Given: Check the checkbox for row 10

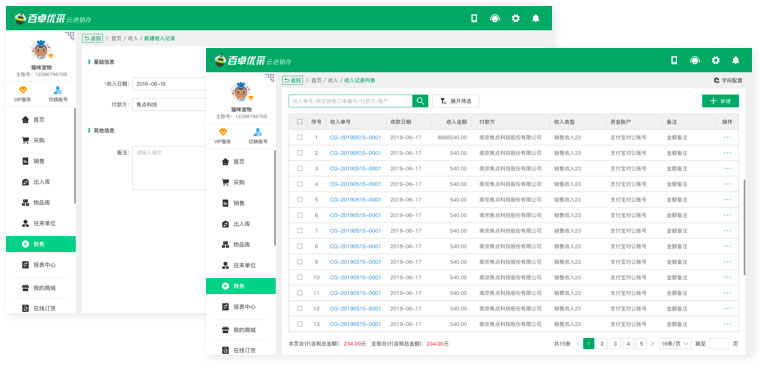Looking at the screenshot, I should pyautogui.click(x=299, y=278).
